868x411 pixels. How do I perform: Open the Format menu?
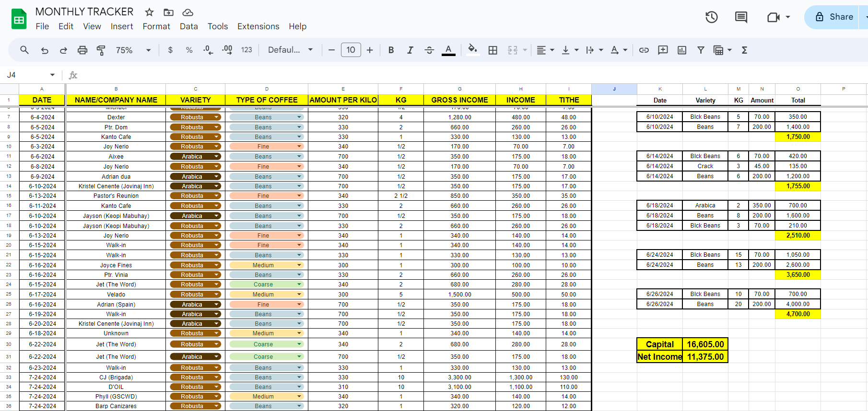(156, 26)
